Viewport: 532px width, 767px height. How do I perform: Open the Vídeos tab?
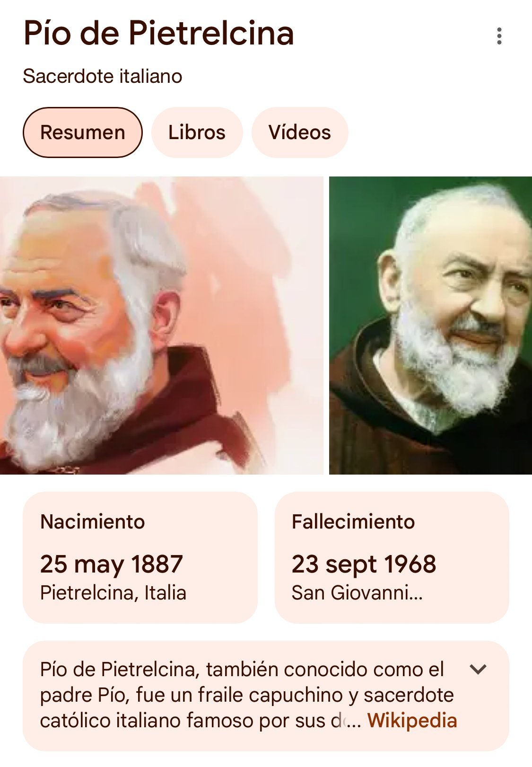click(x=300, y=132)
